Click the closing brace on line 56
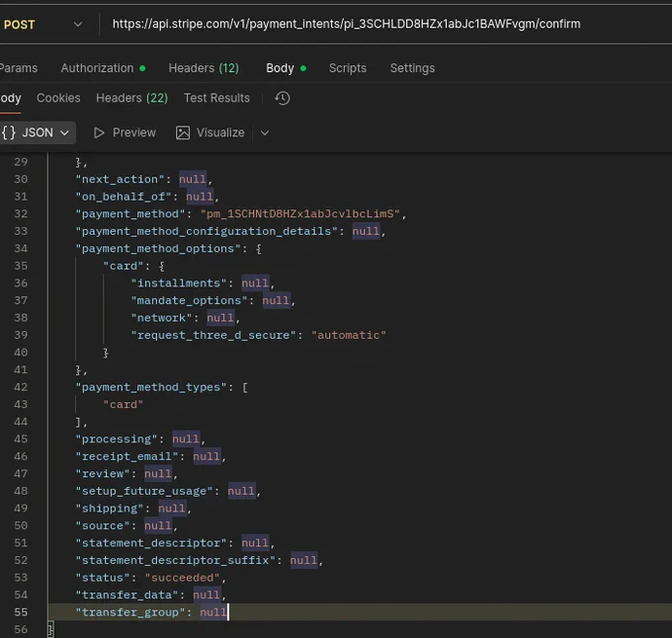 point(50,630)
